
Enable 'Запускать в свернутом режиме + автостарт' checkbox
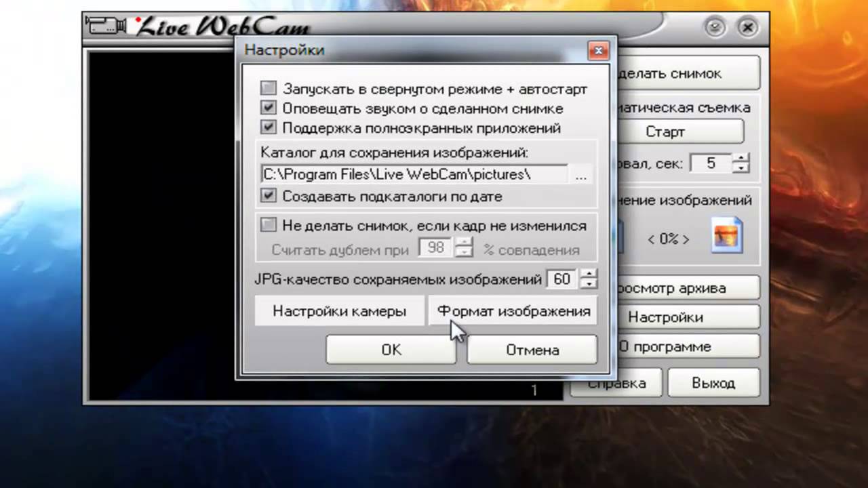coord(269,88)
